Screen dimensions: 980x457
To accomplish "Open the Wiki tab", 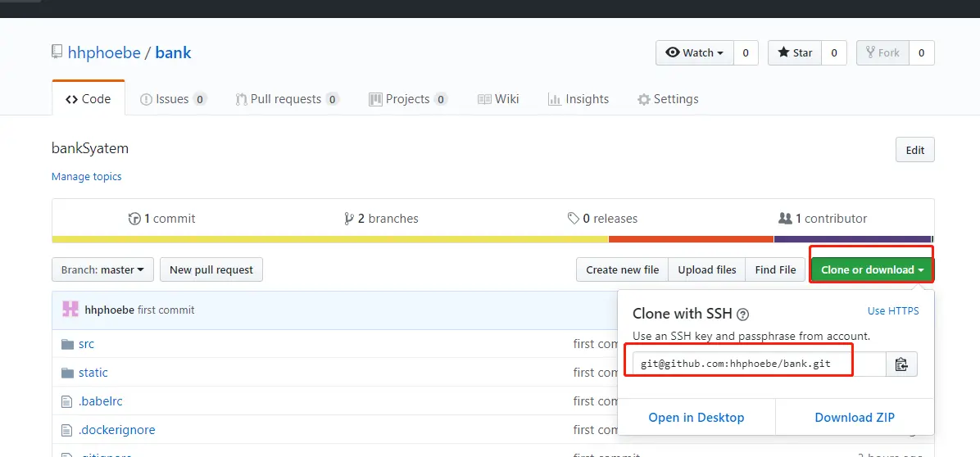I will (x=498, y=98).
